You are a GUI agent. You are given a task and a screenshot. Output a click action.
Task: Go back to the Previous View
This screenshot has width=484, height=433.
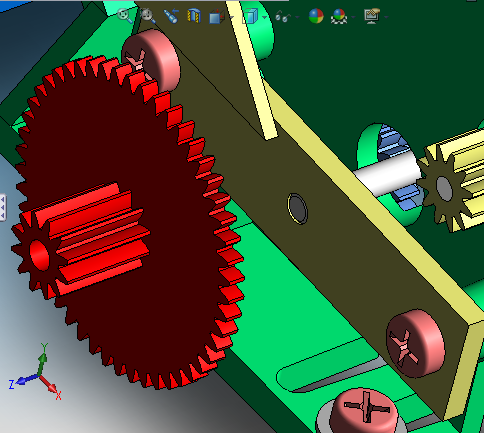pos(171,16)
